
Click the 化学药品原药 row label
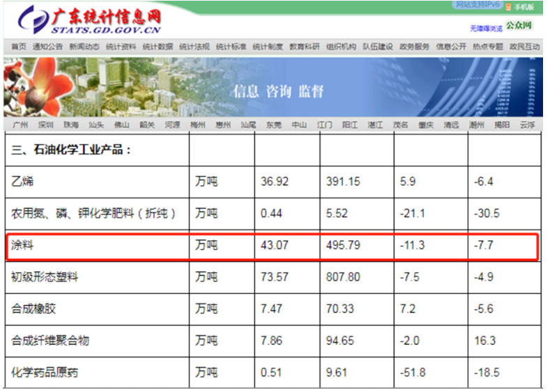[x=45, y=373]
